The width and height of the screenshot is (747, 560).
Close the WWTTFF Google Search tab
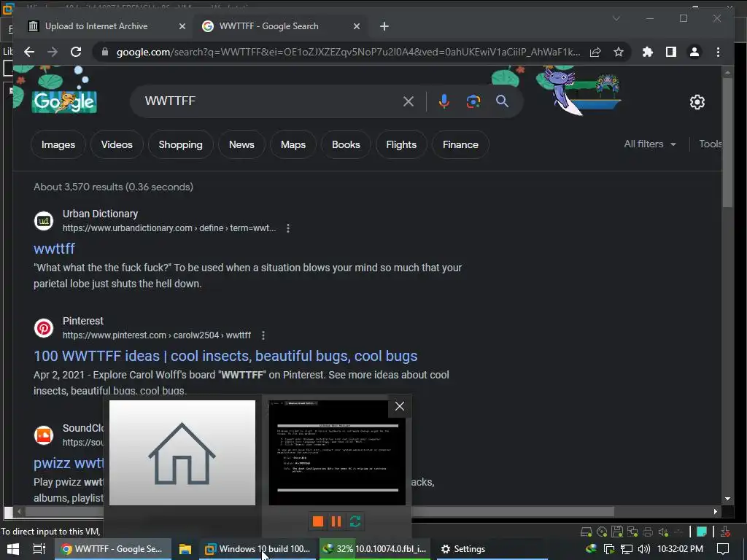[x=356, y=27]
